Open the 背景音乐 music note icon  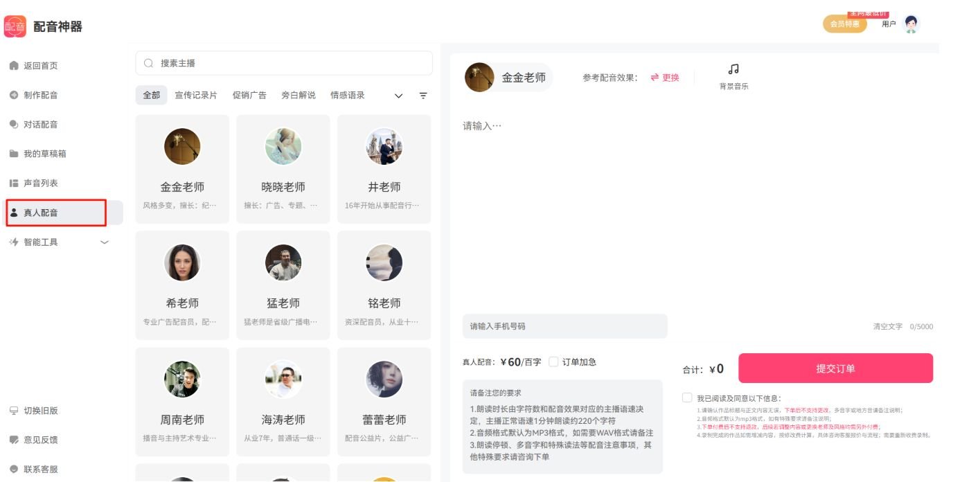coord(734,69)
